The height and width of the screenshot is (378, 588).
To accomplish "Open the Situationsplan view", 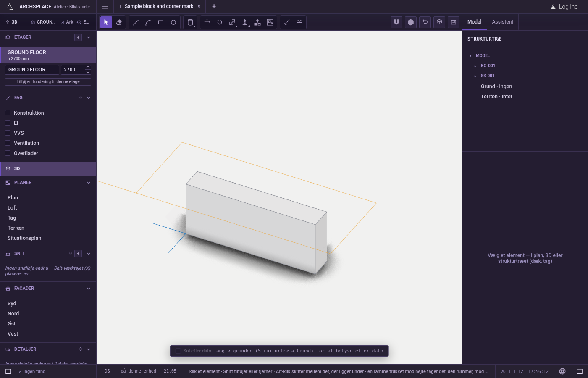I will pos(24,238).
